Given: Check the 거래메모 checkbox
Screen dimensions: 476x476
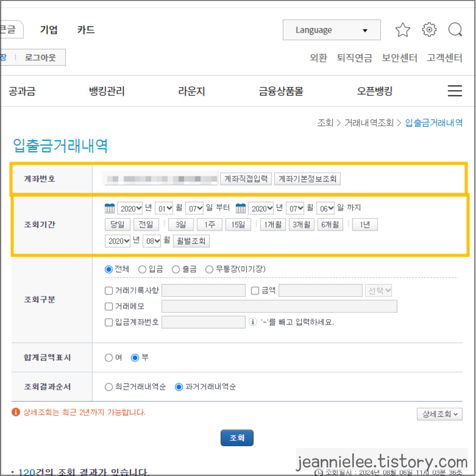Looking at the screenshot, I should (109, 306).
